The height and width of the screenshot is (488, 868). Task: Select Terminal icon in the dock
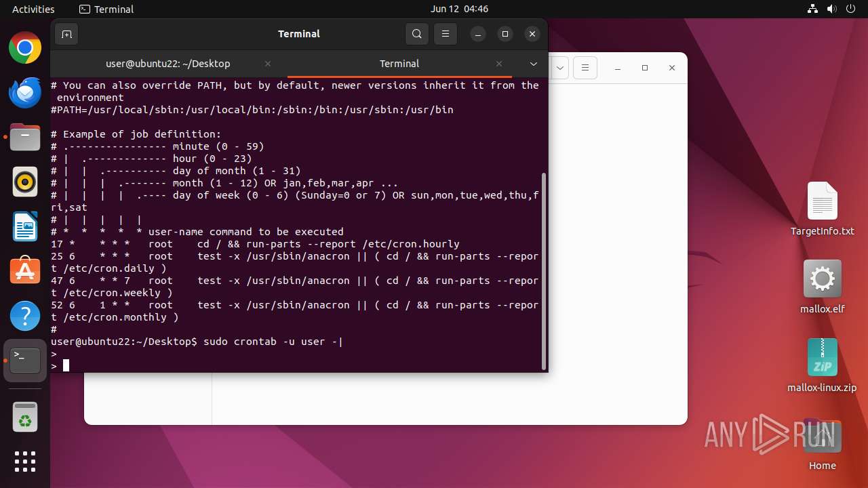point(25,361)
